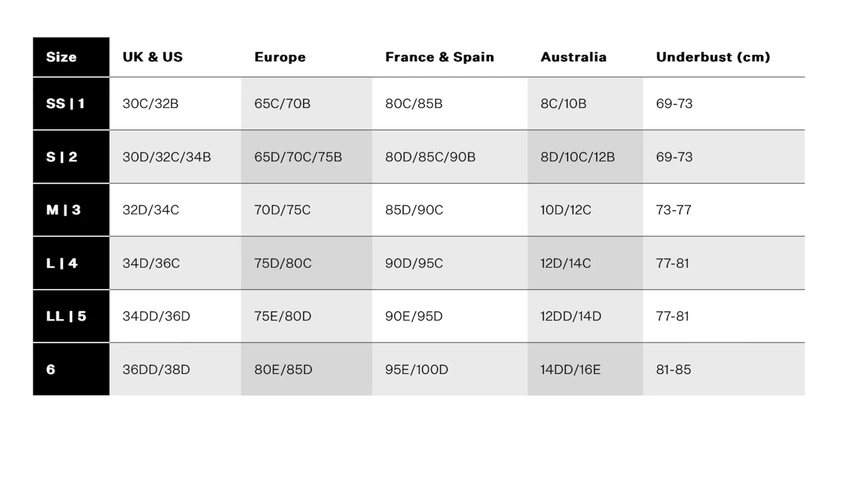
Task: Click the Size column header
Action: pyautogui.click(x=61, y=57)
